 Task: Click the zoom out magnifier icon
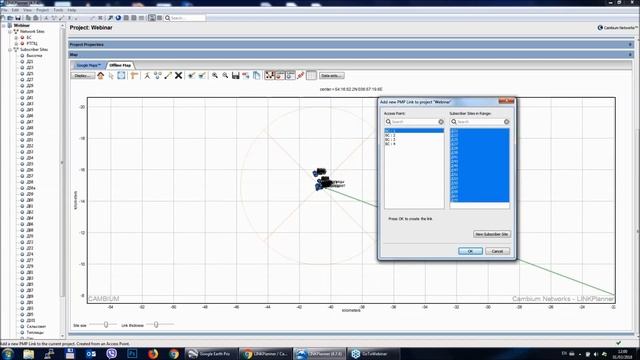coord(225,76)
